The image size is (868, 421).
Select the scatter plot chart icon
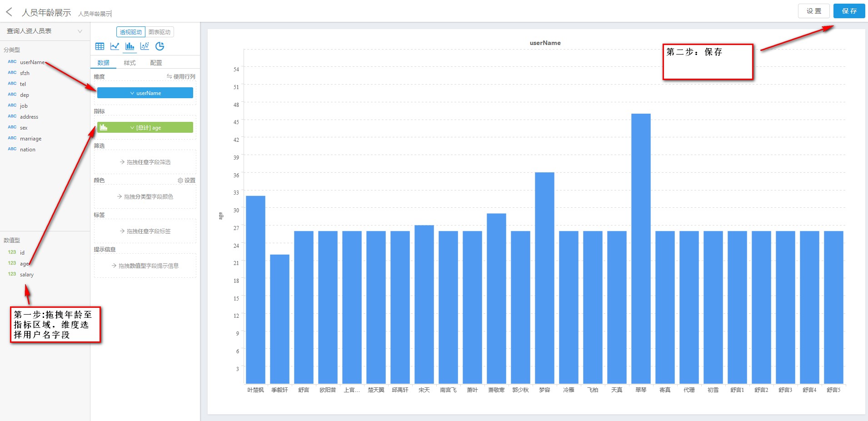pos(145,46)
